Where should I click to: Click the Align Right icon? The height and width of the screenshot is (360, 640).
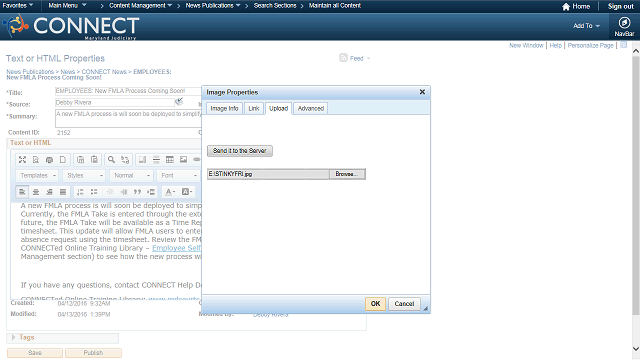(x=49, y=192)
